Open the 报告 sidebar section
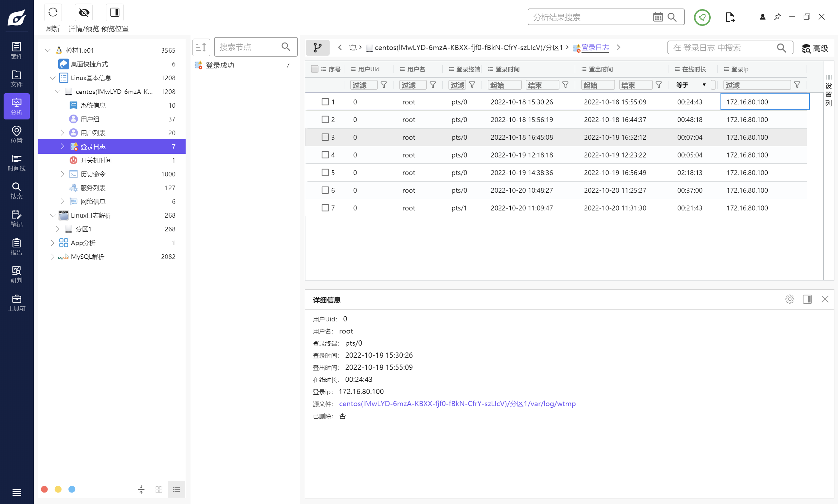Image resolution: width=838 pixels, height=504 pixels. tap(17, 247)
